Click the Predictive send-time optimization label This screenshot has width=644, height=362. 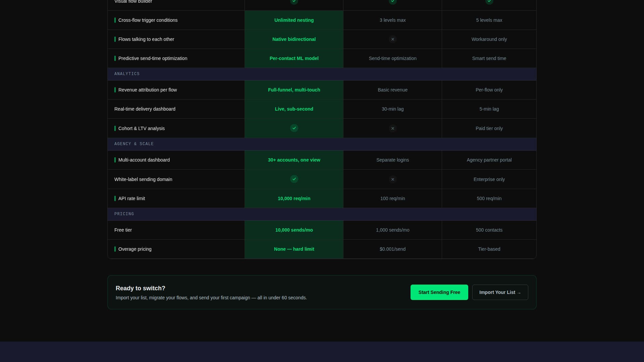(153, 58)
